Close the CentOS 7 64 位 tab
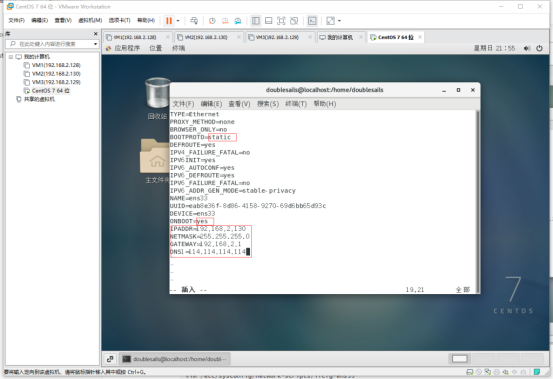553x379 pixels. (420, 37)
